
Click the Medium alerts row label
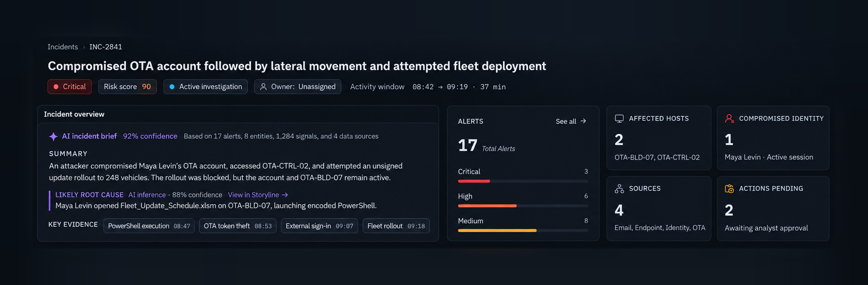(471, 221)
